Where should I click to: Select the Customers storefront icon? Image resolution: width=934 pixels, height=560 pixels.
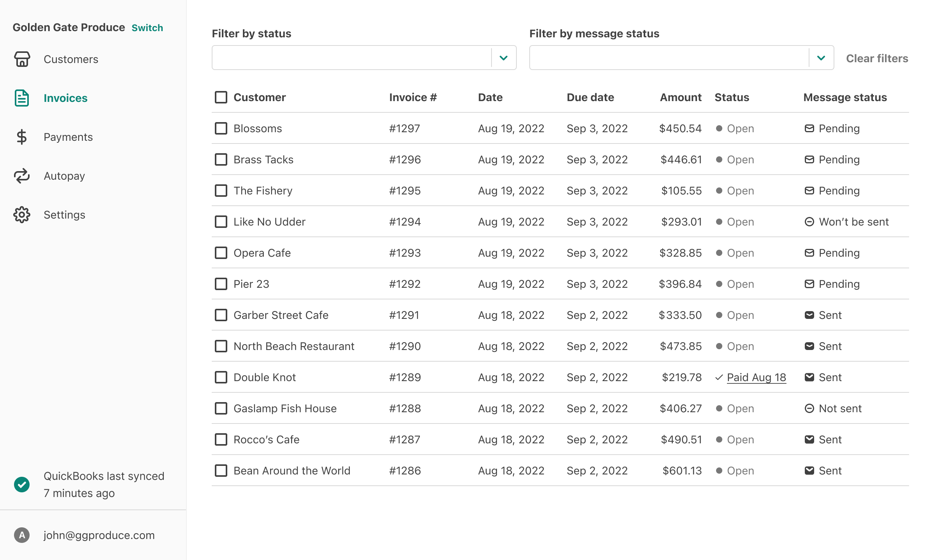coord(22,59)
